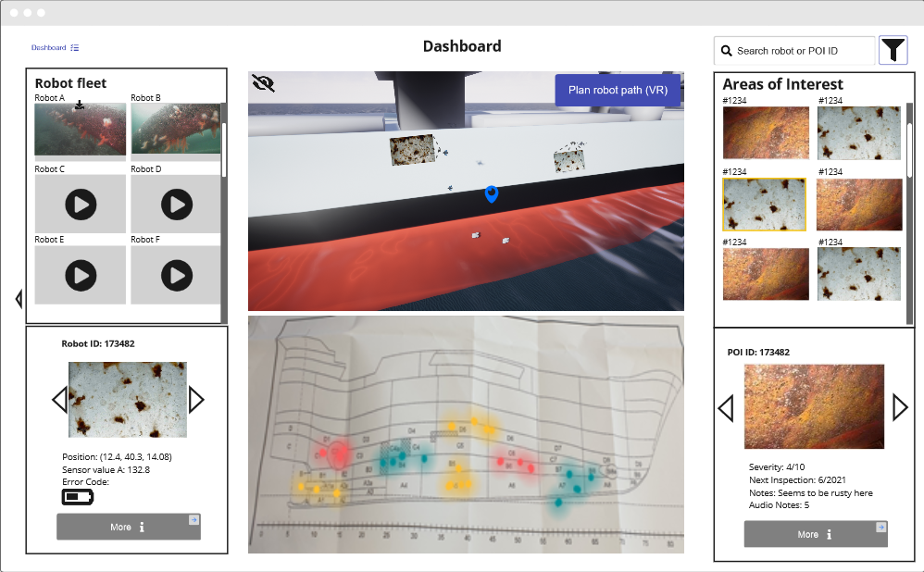
Task: Go to the next POI image
Action: point(899,407)
